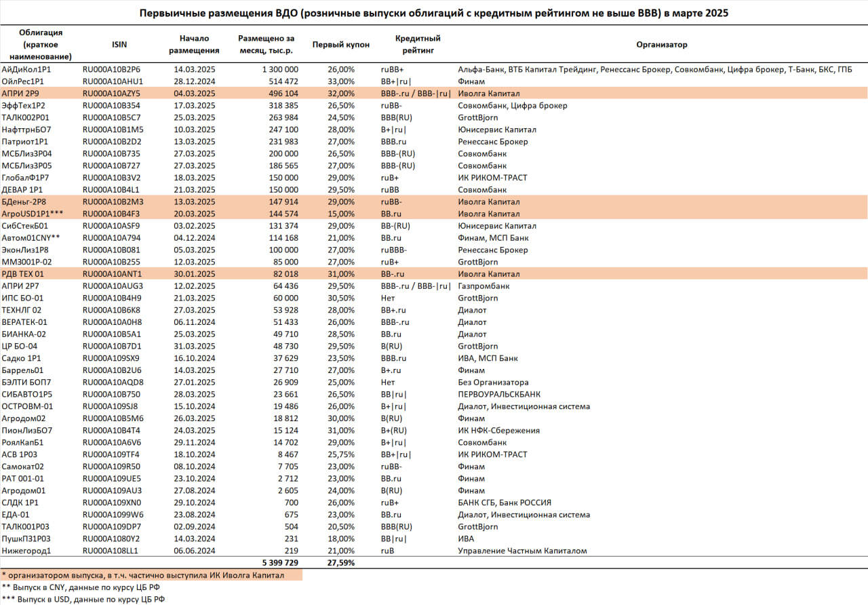Image resolution: width=868 pixels, height=605 pixels.
Task: Click ISIN RU000A108LL1
Action: click(111, 551)
